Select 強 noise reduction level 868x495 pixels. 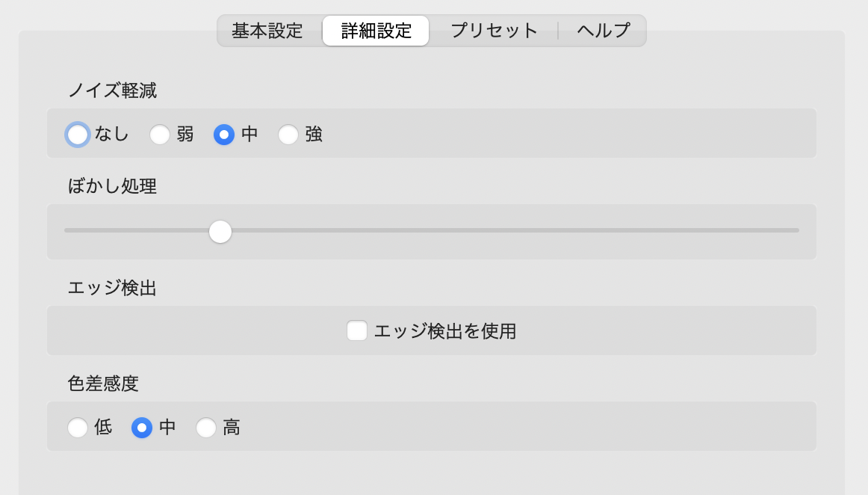click(288, 135)
